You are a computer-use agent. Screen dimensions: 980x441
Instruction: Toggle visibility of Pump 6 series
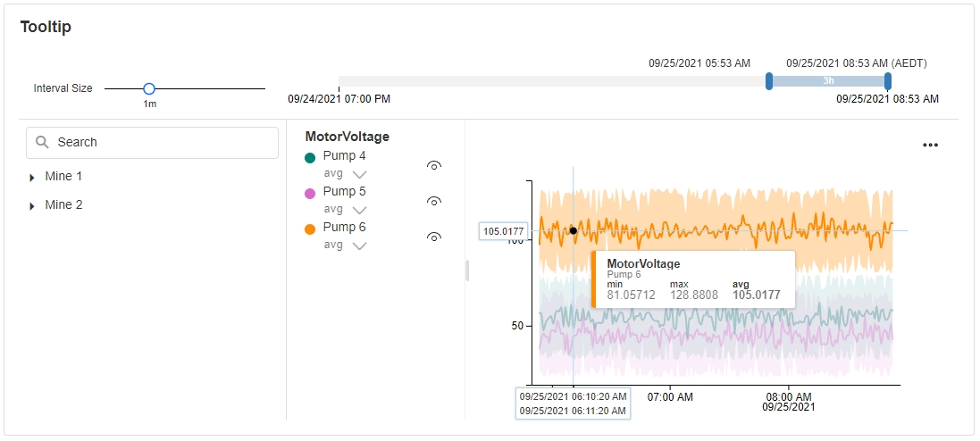(x=434, y=237)
